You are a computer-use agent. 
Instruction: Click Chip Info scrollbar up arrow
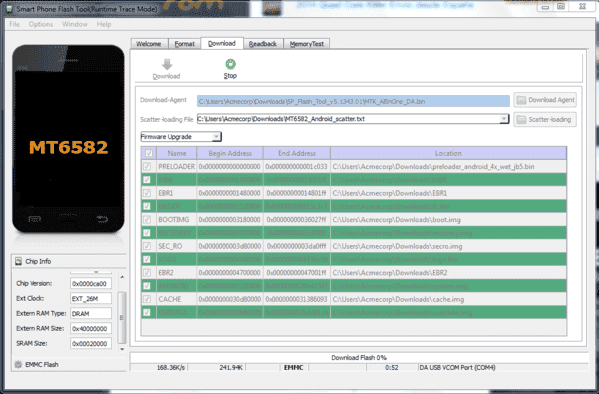pyautogui.click(x=122, y=277)
